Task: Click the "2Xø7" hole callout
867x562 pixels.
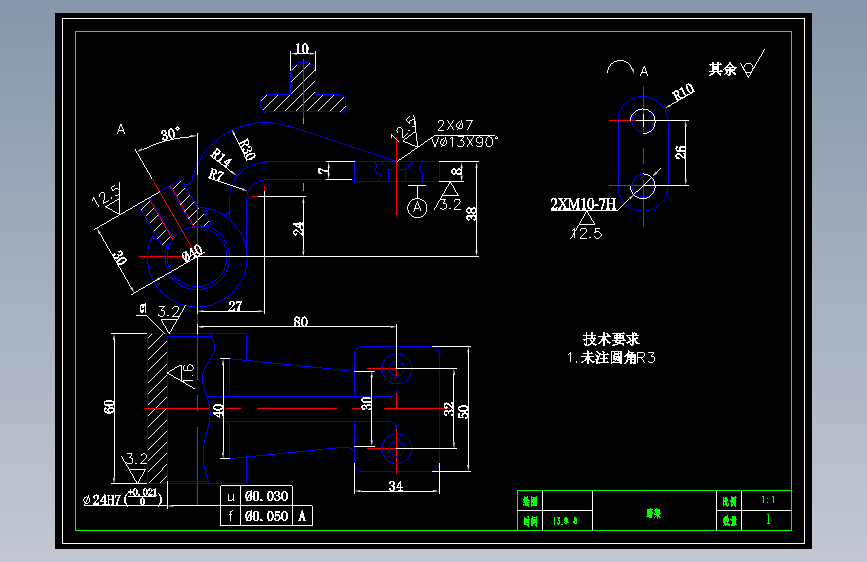Action: tap(455, 126)
